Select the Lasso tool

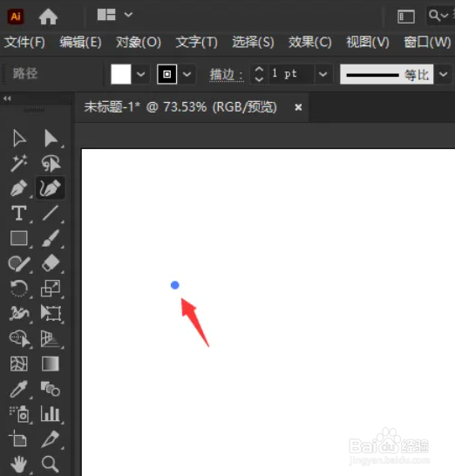51,163
